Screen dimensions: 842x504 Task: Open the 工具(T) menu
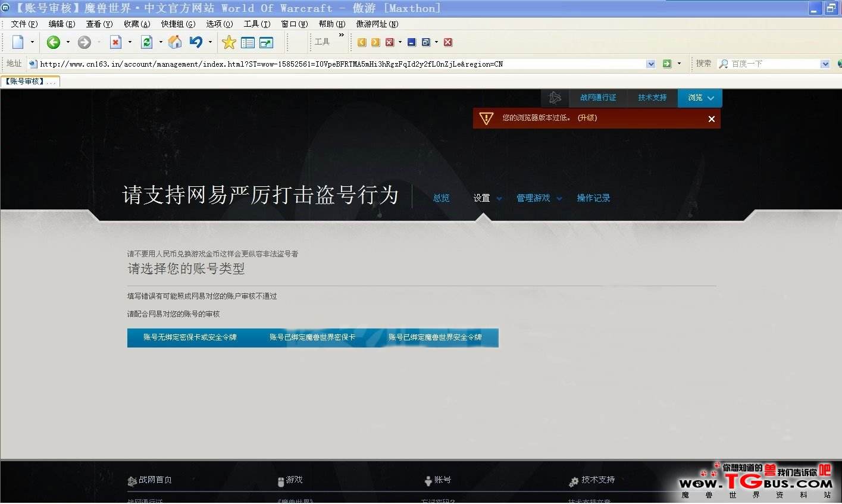(257, 24)
